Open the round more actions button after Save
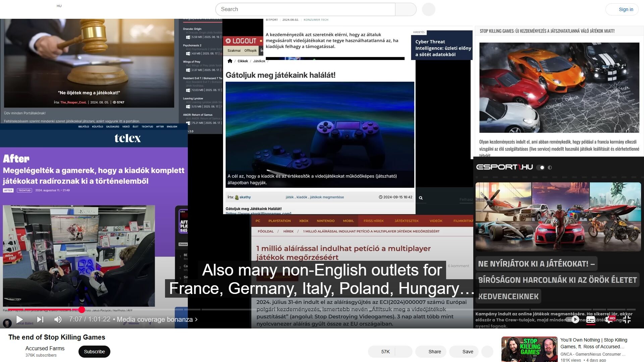The image size is (644, 362). (487, 352)
